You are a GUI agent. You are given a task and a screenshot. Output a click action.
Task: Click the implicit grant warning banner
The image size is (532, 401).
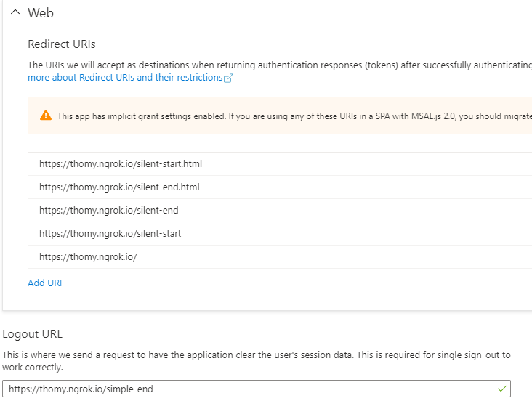pos(280,116)
